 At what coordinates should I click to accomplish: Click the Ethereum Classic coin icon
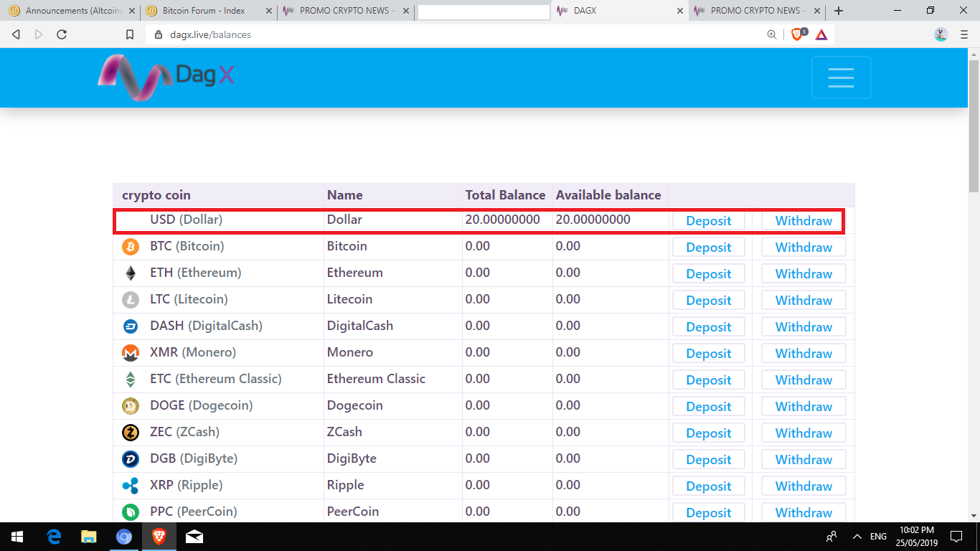click(131, 380)
